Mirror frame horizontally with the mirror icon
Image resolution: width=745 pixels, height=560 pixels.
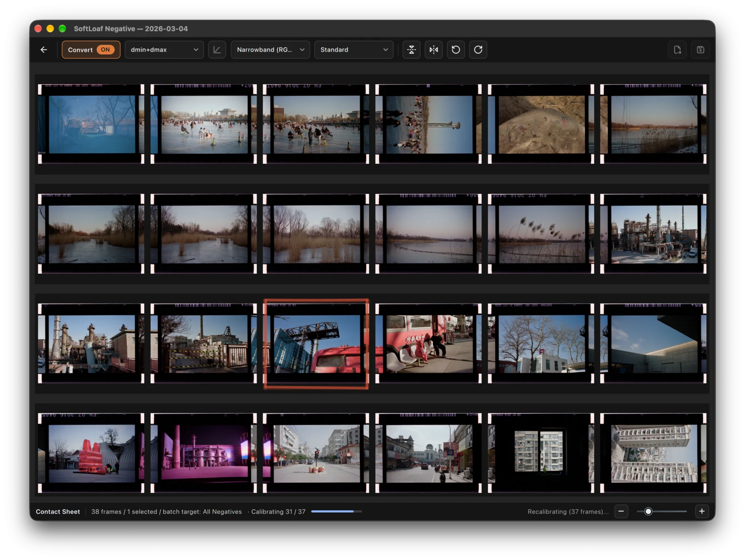(x=433, y=50)
